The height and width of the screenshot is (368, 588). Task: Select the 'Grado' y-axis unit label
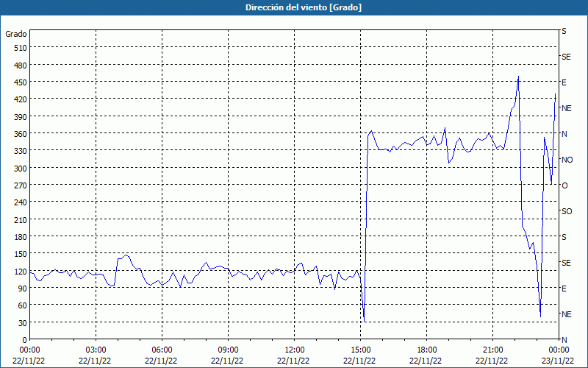16,34
